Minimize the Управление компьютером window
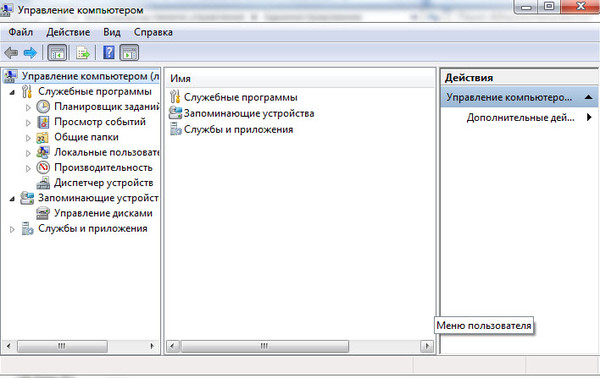This screenshot has height=378, width=600. (x=526, y=7)
